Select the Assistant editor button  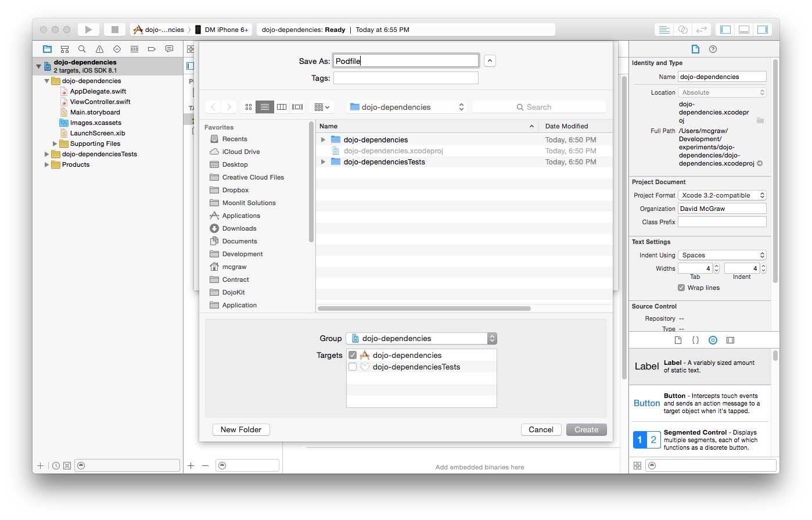[x=683, y=30]
